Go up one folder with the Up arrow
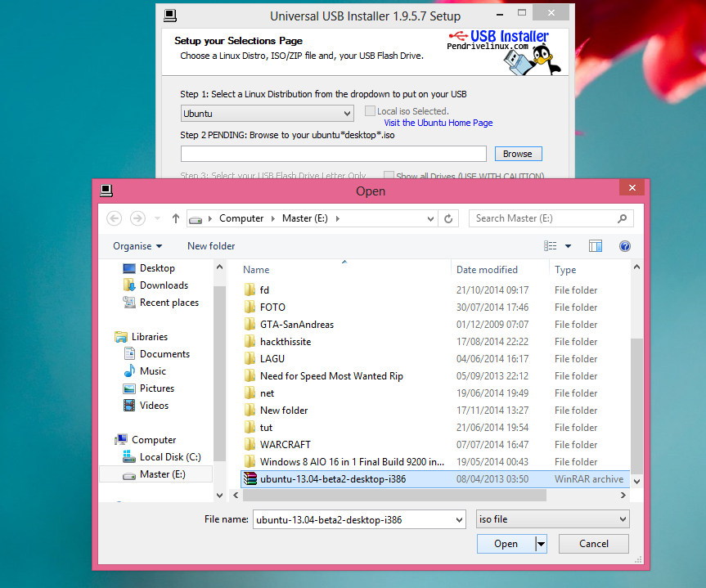Viewport: 706px width, 588px height. coord(176,219)
